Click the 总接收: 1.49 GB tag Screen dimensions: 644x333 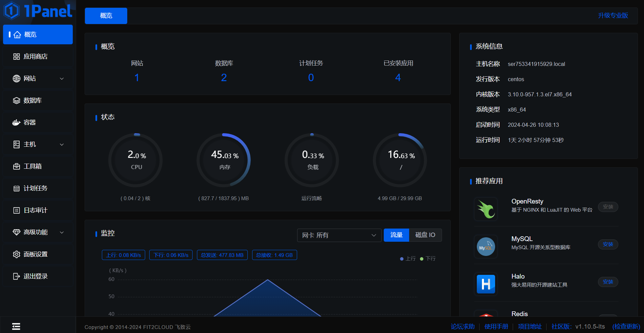coord(274,255)
